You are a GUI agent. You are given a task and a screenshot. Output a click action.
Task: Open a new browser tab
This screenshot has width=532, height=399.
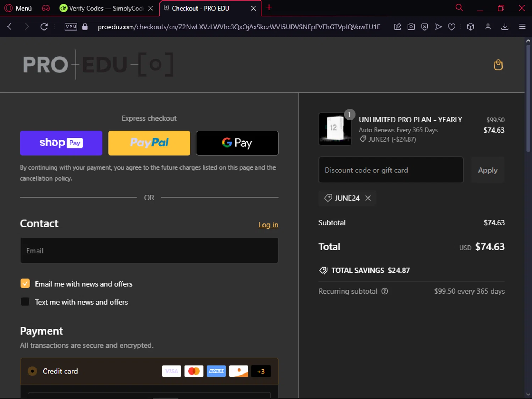tap(269, 7)
